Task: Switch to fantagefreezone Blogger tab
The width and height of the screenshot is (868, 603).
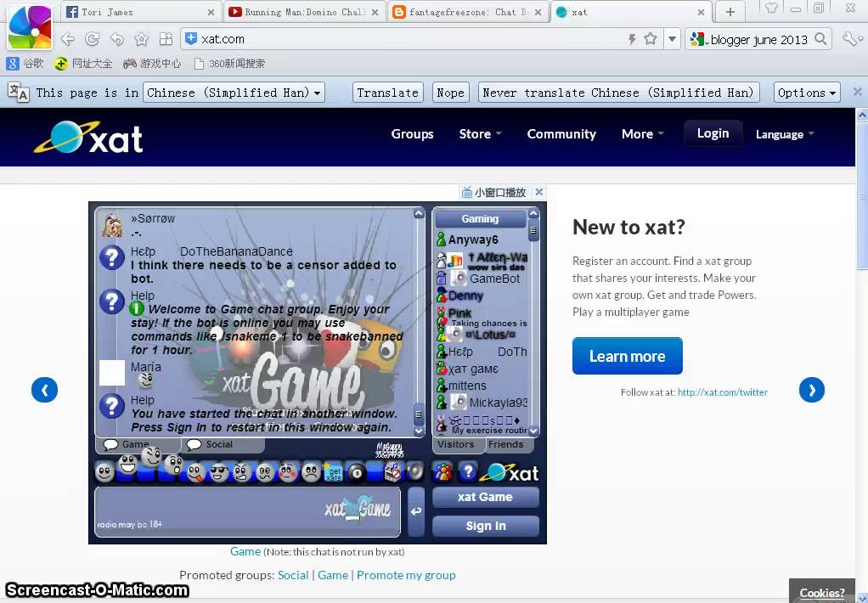Action: coord(466,12)
